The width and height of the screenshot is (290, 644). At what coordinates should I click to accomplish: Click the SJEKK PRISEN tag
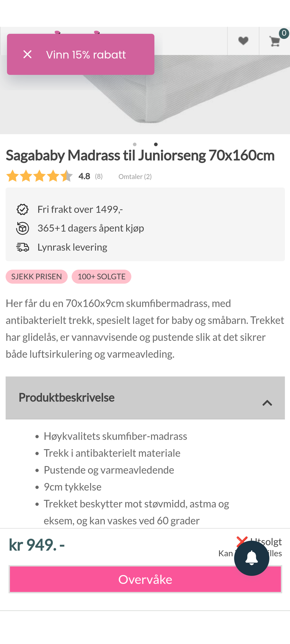[x=37, y=277]
